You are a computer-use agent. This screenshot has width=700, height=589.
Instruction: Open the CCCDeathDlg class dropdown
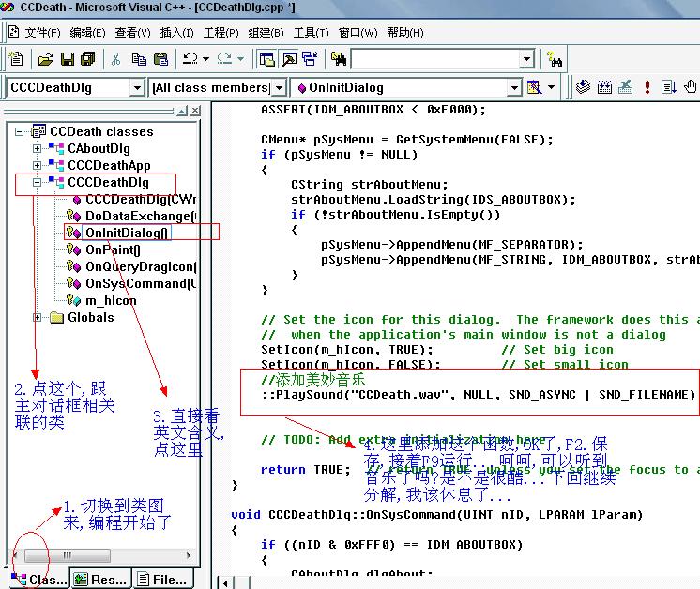[137, 87]
